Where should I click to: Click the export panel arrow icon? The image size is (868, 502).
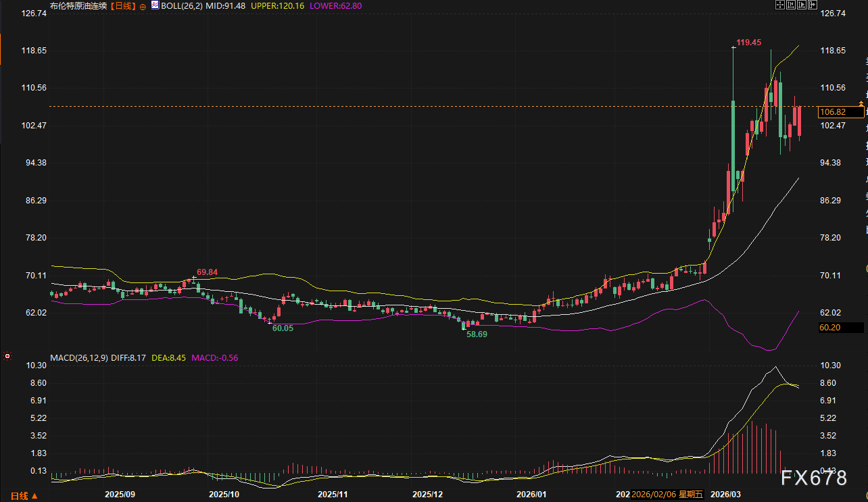[x=813, y=5]
